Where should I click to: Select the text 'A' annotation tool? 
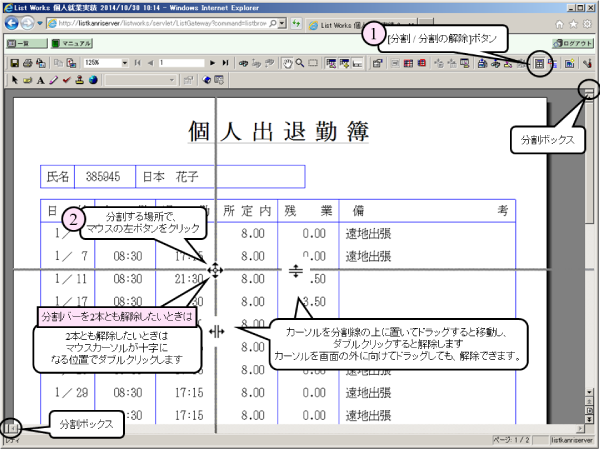pos(41,80)
